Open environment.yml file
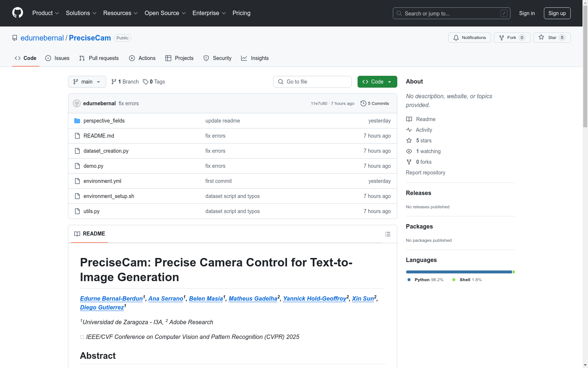The image size is (588, 368). 102,181
